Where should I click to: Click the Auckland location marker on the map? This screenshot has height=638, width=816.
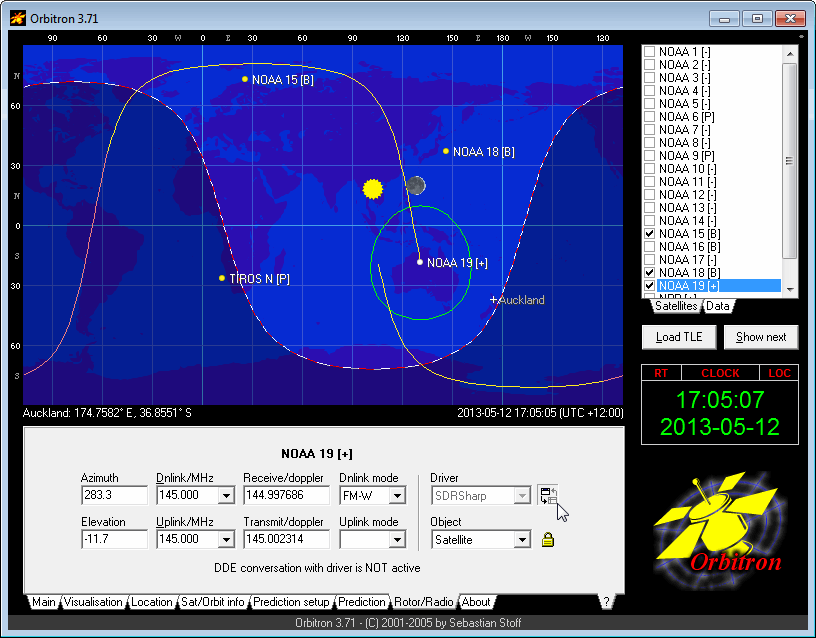click(493, 300)
